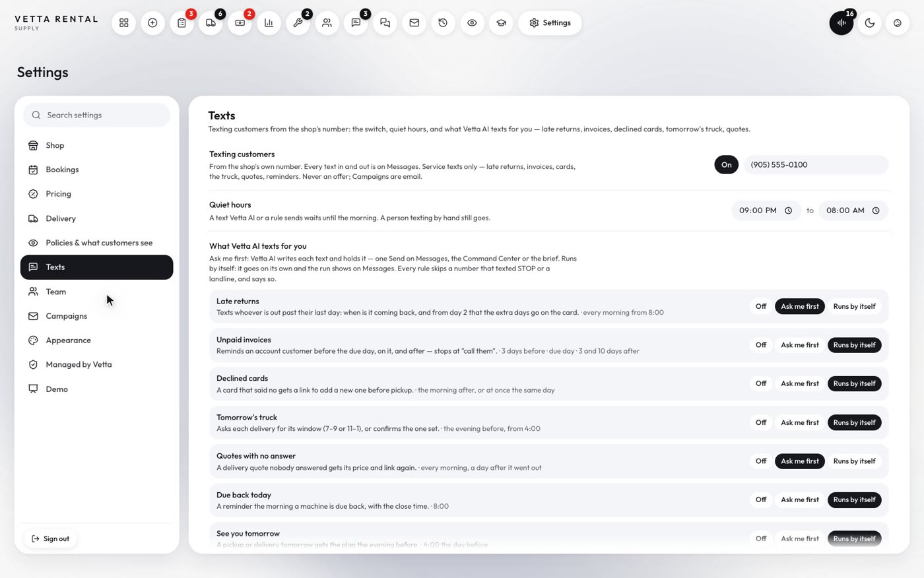Open the double chat bubbles icon
This screenshot has width=924, height=578.
click(x=385, y=23)
